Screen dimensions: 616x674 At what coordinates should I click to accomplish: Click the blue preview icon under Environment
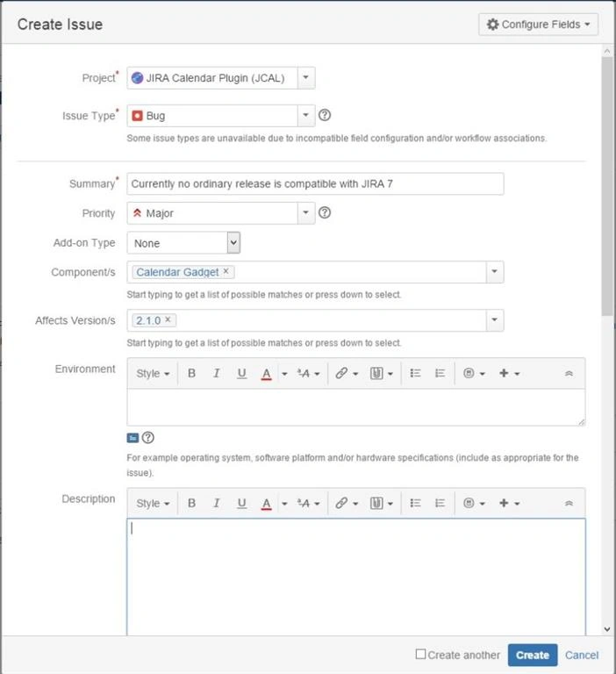click(133, 438)
